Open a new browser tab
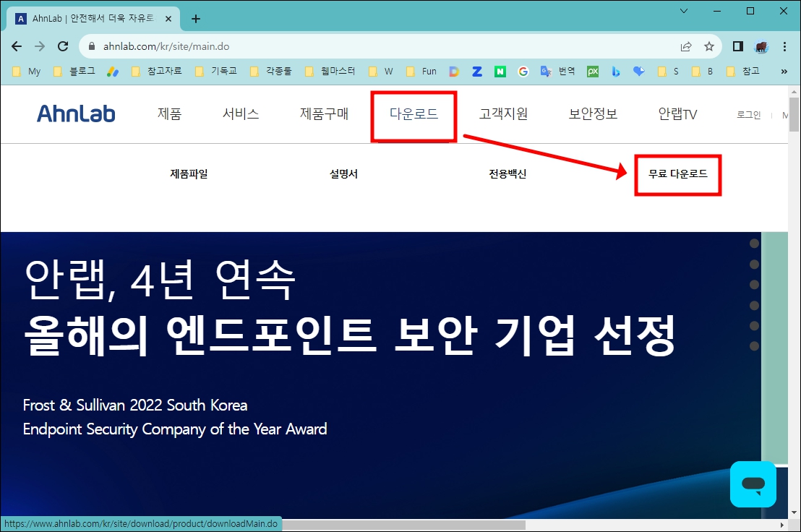This screenshot has height=532, width=801. (196, 19)
